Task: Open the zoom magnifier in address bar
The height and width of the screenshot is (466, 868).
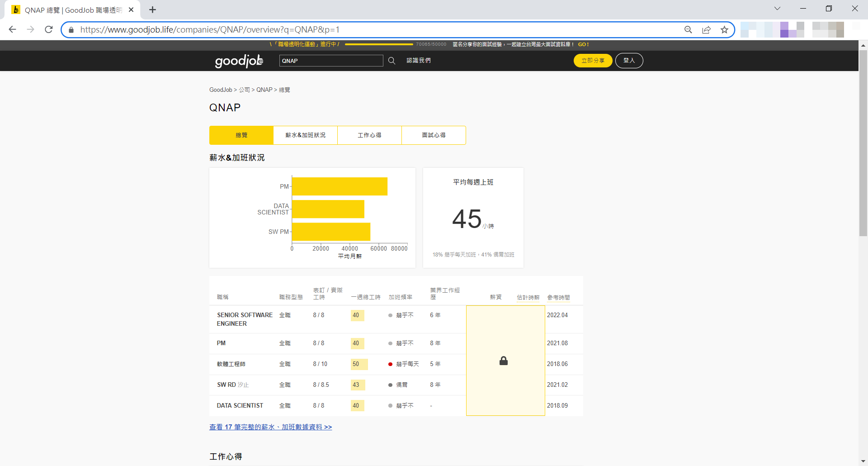Action: click(688, 29)
